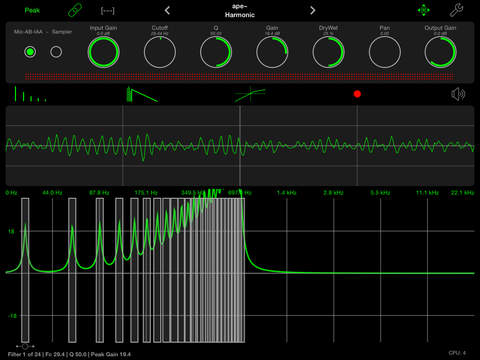
Task: Tap the 11.1 kHz frequency label
Action: tap(427, 193)
